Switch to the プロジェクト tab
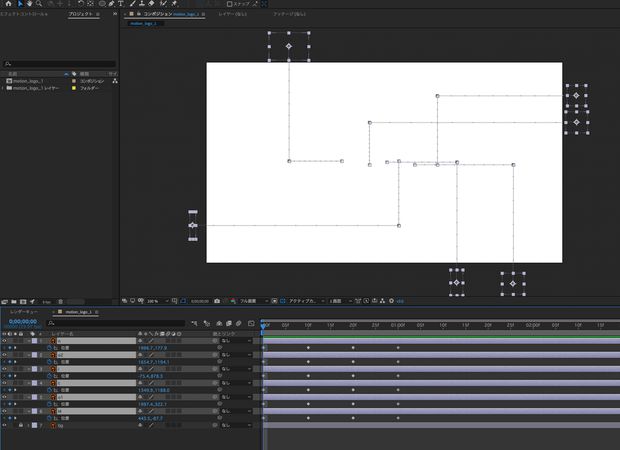620x450 pixels. click(81, 14)
